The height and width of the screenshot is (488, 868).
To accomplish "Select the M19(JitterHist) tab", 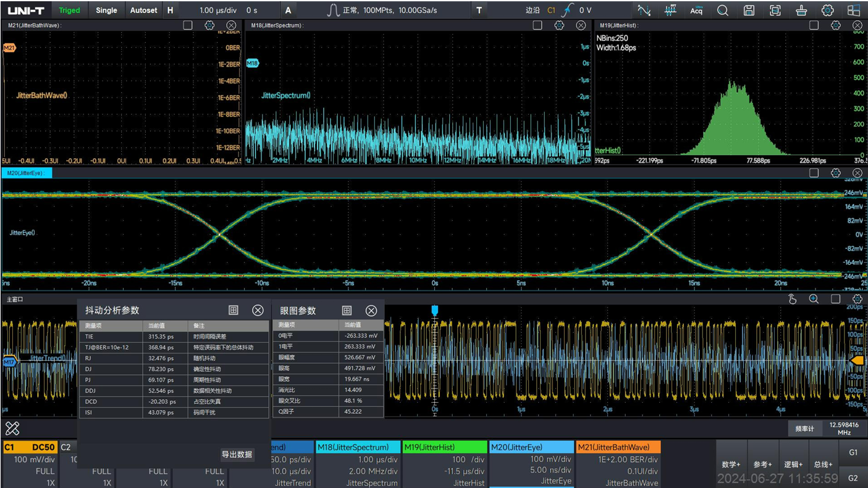I will tap(445, 447).
